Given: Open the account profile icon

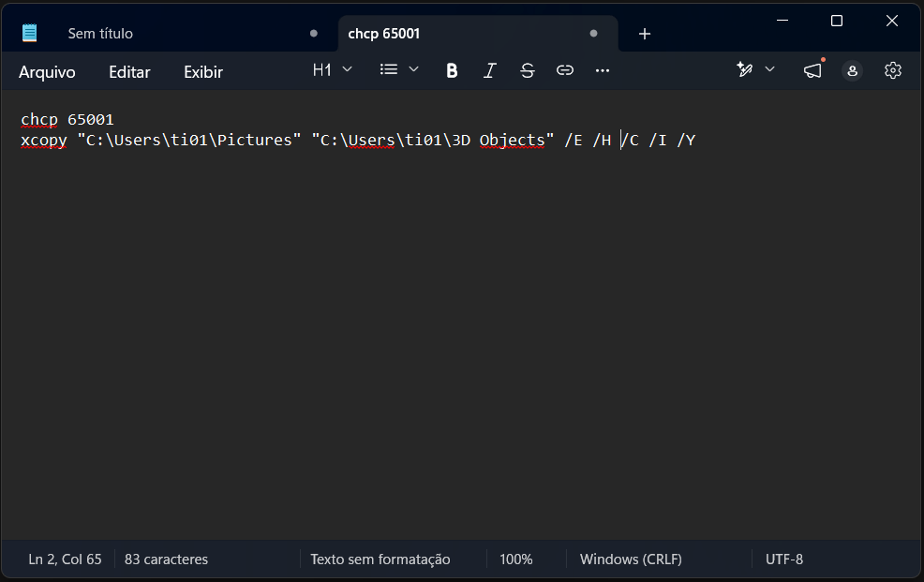Looking at the screenshot, I should click(852, 70).
